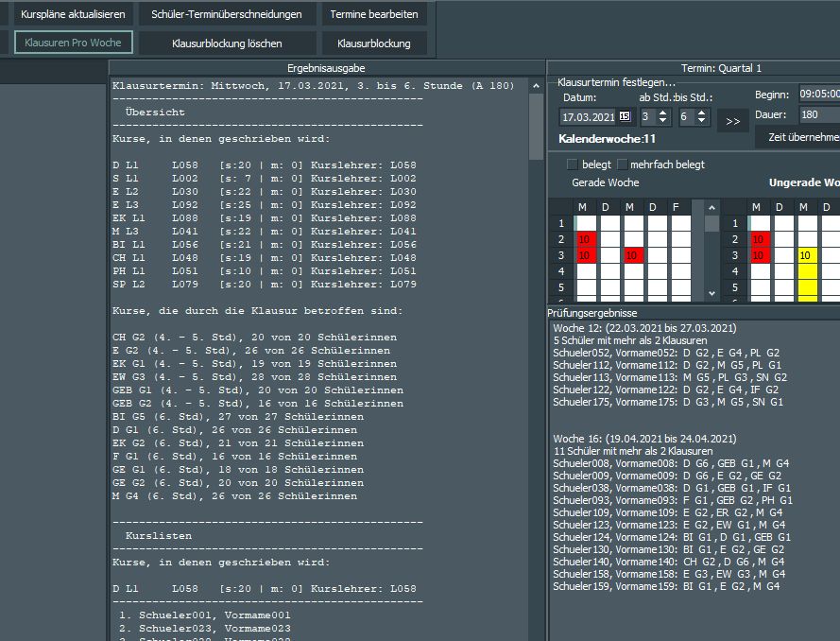840x641 pixels.
Task: Increase the 'ab Std.' value with up arrow
Action: coord(663,113)
